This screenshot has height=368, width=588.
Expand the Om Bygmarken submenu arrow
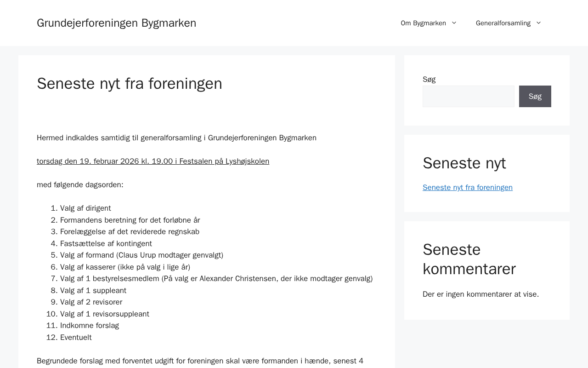click(x=454, y=23)
